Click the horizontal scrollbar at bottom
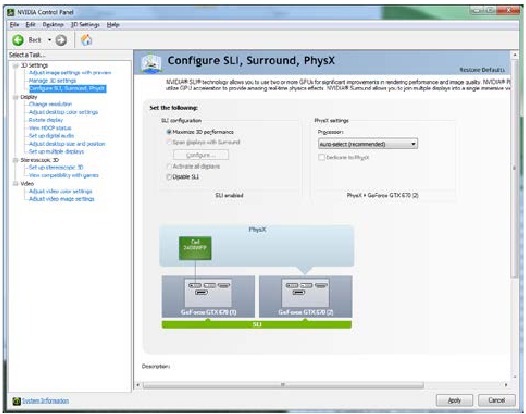526x414 pixels. click(x=283, y=385)
